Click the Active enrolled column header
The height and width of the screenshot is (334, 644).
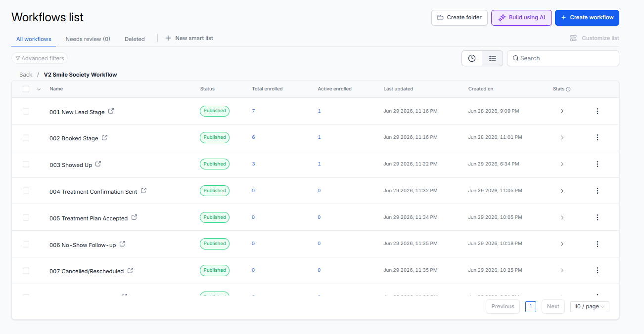click(334, 89)
